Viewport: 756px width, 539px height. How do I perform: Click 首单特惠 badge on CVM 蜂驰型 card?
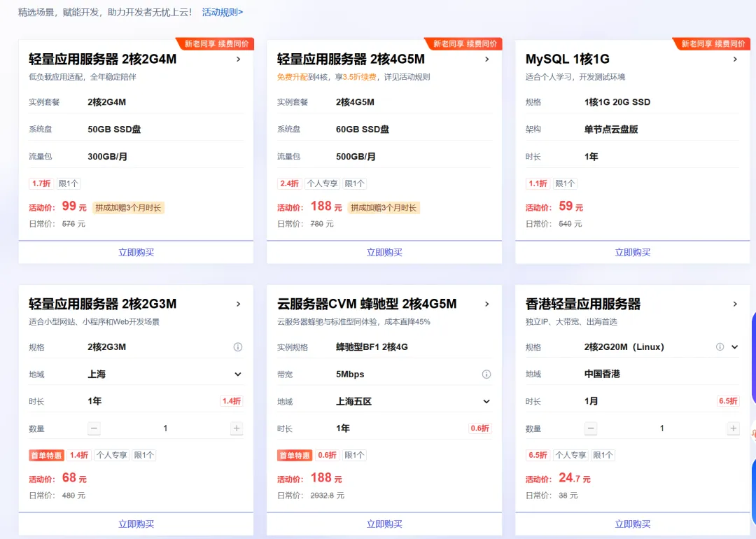295,456
